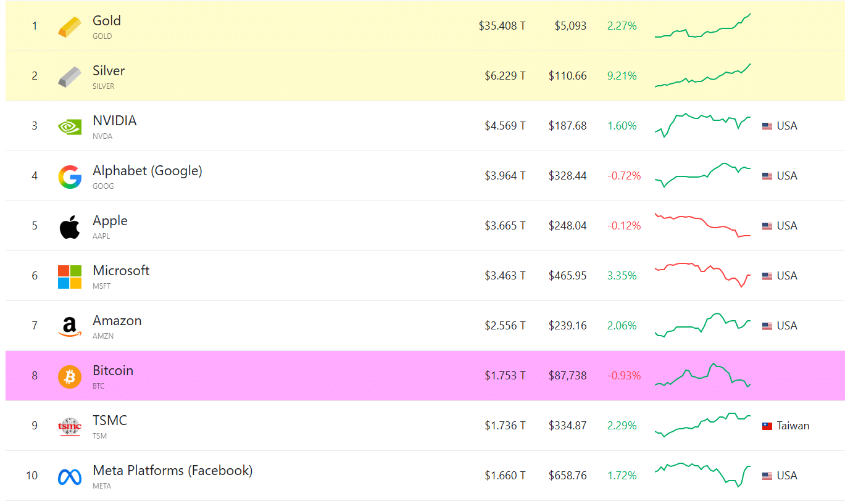Click the silver bar icon
Screen dimensions: 853x504
tap(69, 76)
